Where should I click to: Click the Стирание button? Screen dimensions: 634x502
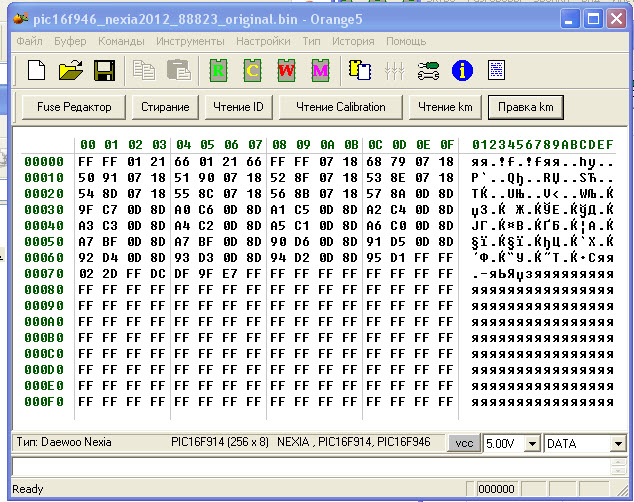165,107
